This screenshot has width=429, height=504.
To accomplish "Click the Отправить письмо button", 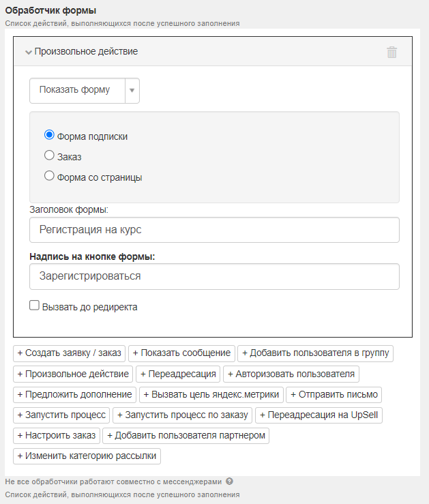I will [x=334, y=395].
